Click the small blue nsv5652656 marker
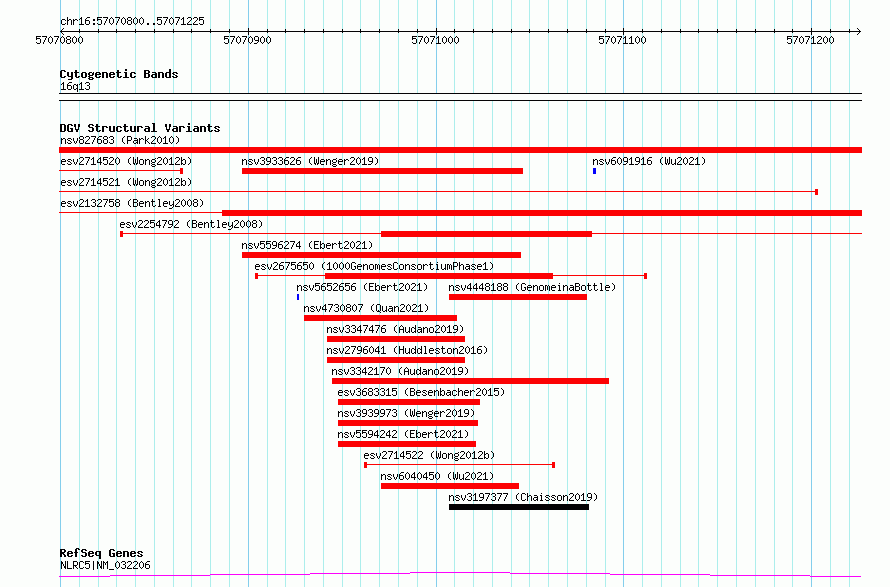The width and height of the screenshot is (890, 587). [x=298, y=297]
